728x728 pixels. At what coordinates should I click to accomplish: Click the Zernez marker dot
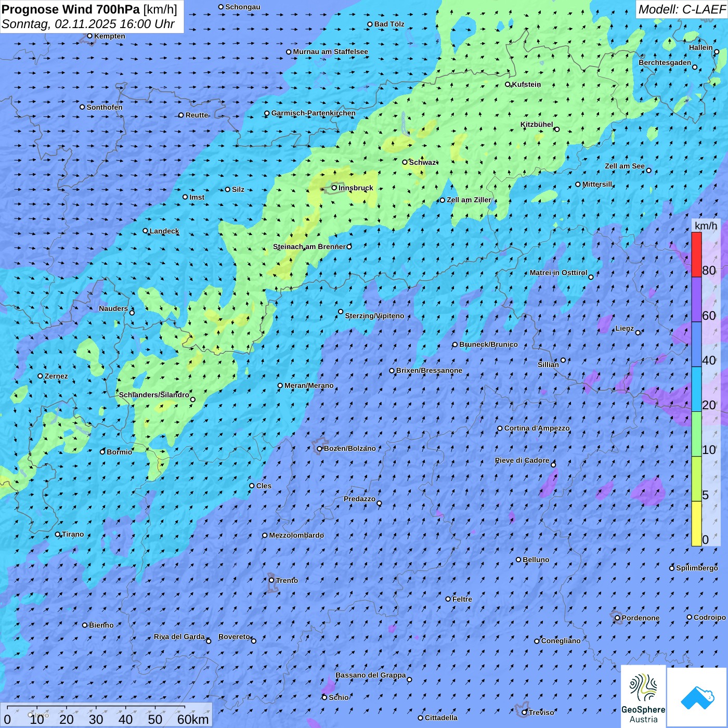[40, 376]
